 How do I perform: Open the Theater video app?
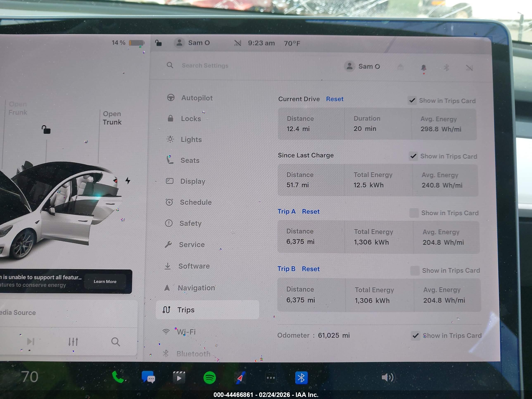(x=179, y=377)
